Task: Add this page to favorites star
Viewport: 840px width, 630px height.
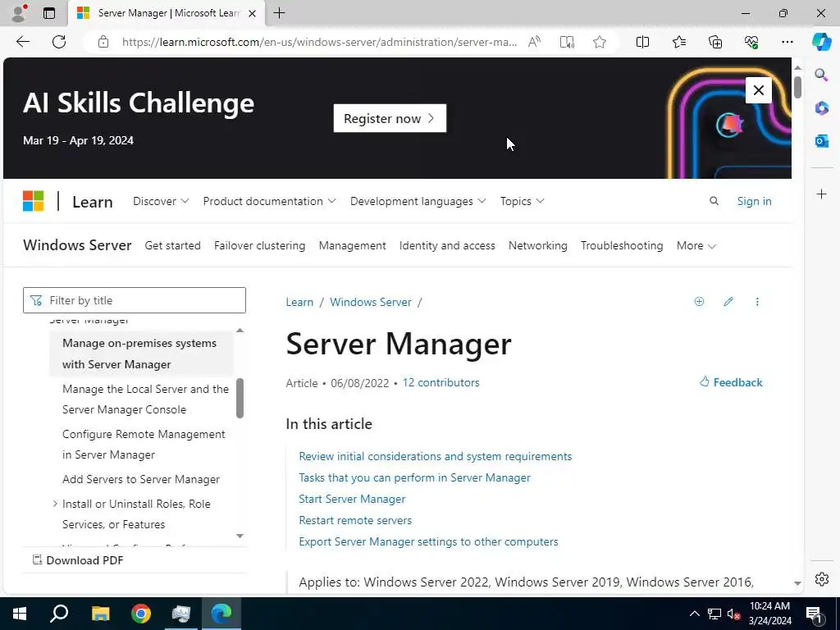Action: 600,42
